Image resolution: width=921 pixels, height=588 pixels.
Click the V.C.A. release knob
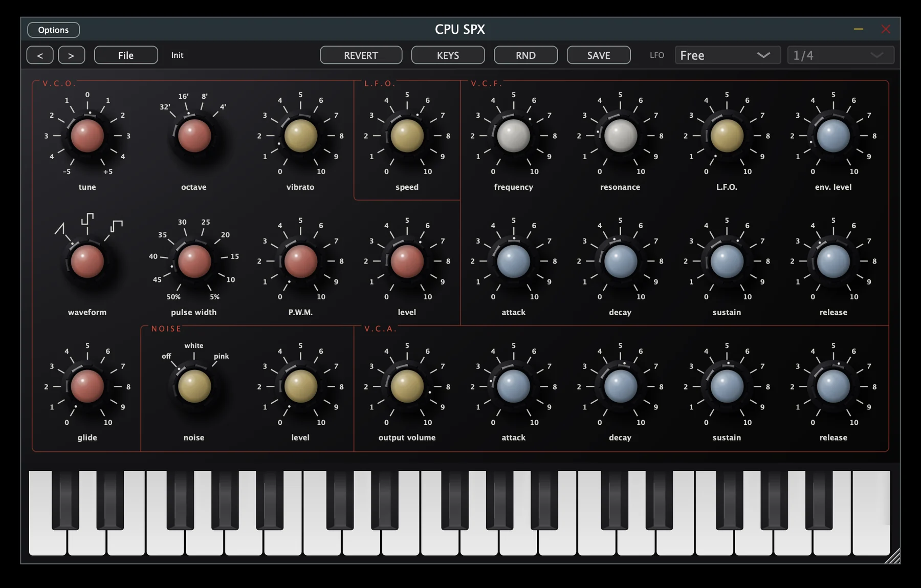click(834, 386)
